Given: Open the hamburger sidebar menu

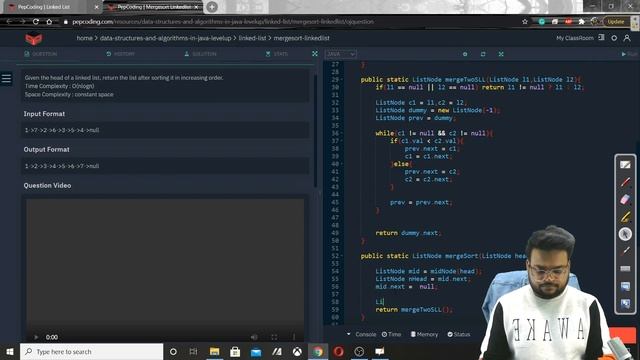Looking at the screenshot, I should tap(6, 78).
